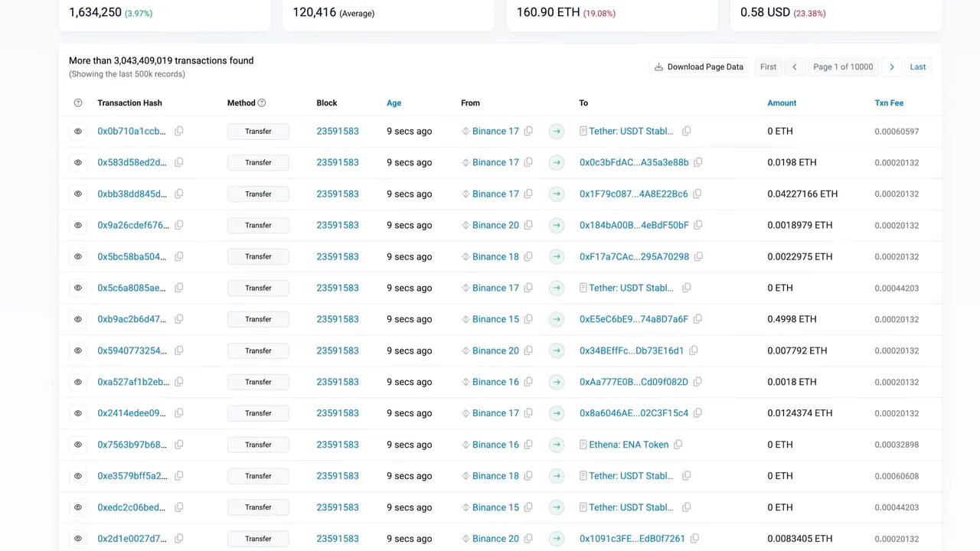Click the Ethereum diamond icon beside Binance 17
Screen dimensions: 980x551
point(465,131)
